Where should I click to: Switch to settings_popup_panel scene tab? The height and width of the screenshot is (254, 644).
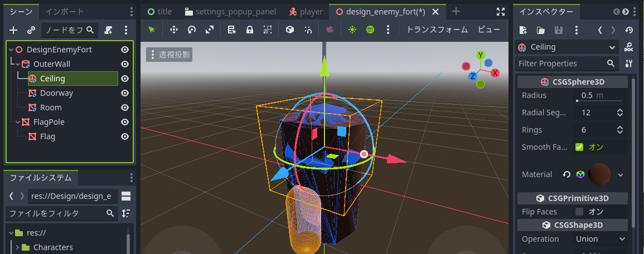230,12
